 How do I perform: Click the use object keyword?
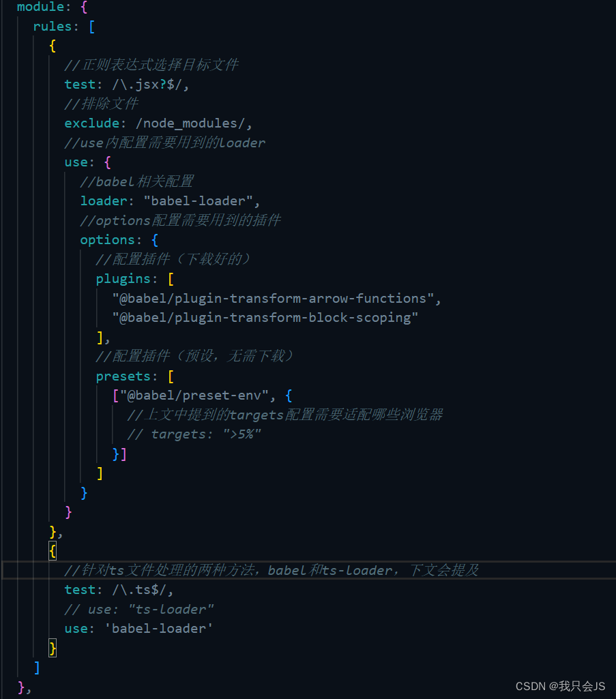[x=75, y=162]
